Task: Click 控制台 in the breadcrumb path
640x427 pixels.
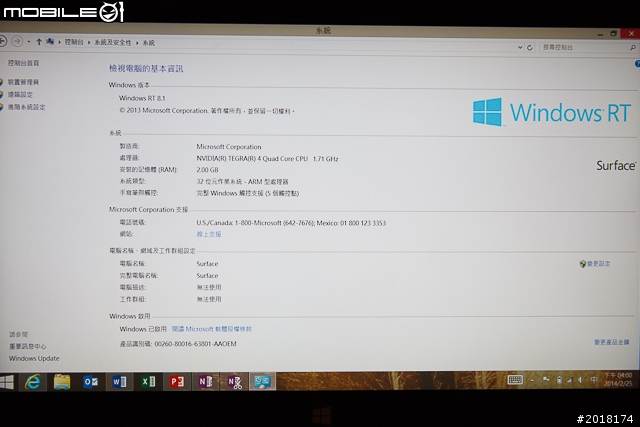Action: click(x=74, y=42)
